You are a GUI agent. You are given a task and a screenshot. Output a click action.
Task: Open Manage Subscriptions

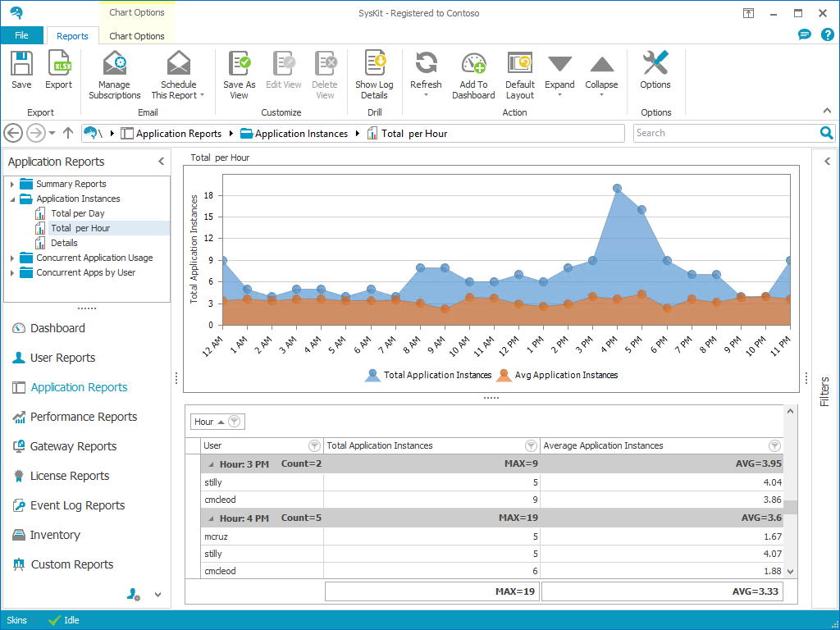(x=115, y=64)
